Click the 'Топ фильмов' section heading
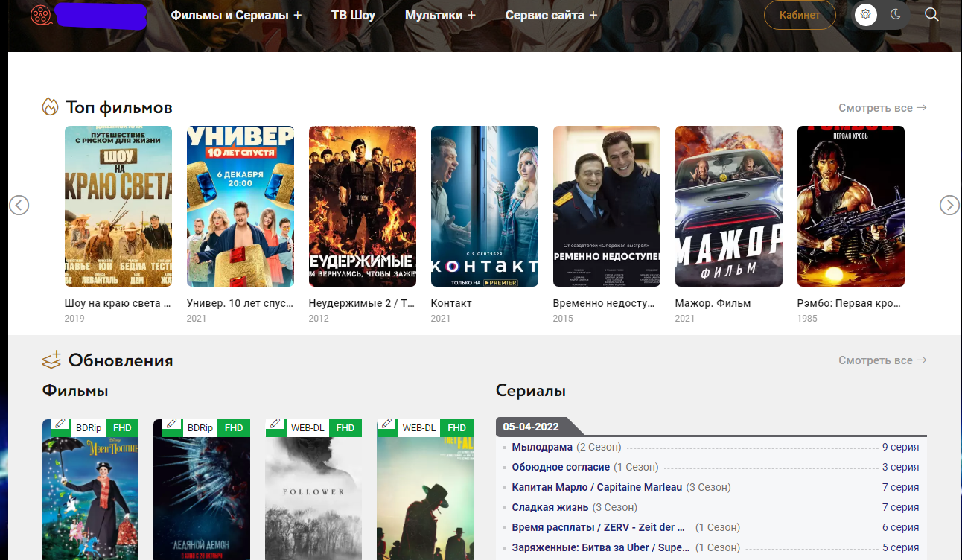The width and height of the screenshot is (962, 560). (119, 107)
